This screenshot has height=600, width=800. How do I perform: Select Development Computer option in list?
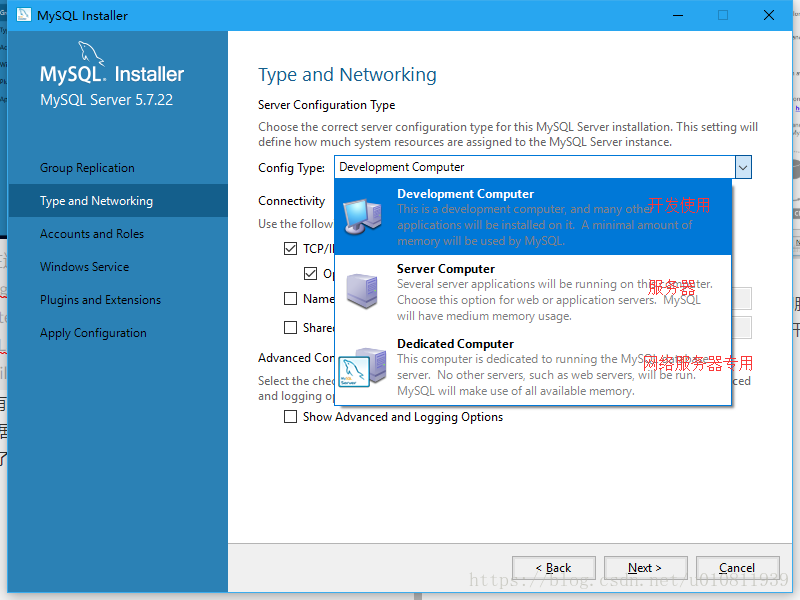pos(533,217)
